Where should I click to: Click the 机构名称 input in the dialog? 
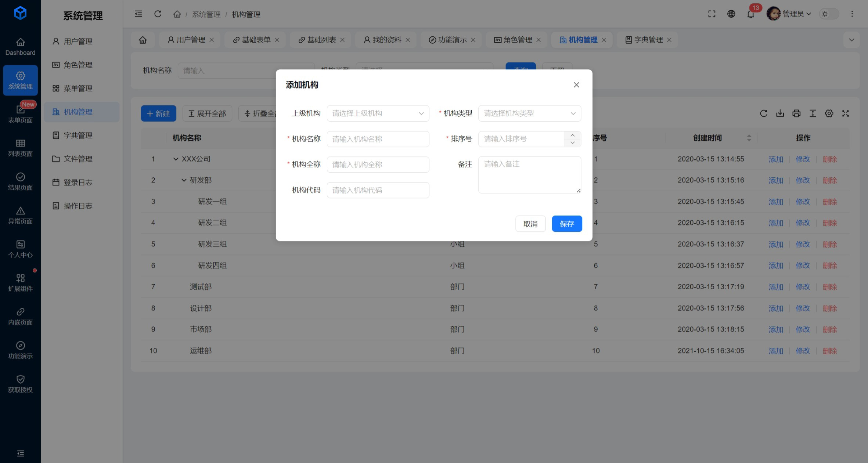[378, 139]
